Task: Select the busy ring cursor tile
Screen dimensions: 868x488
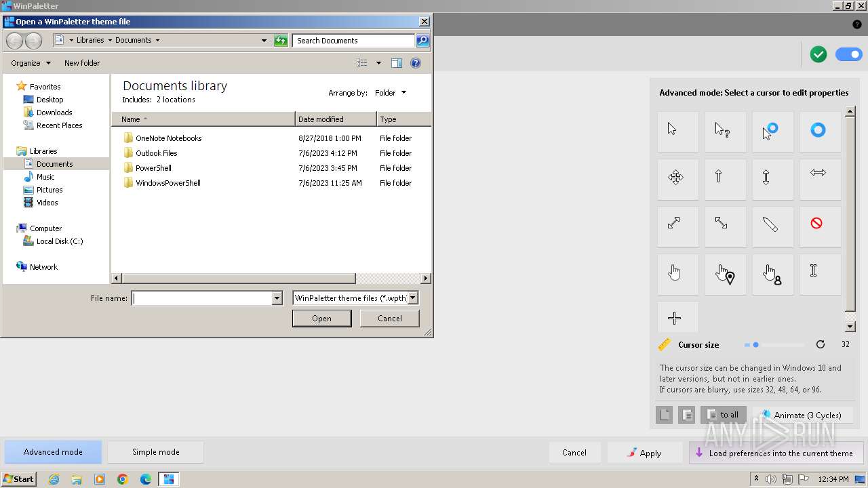Action: tap(820, 132)
